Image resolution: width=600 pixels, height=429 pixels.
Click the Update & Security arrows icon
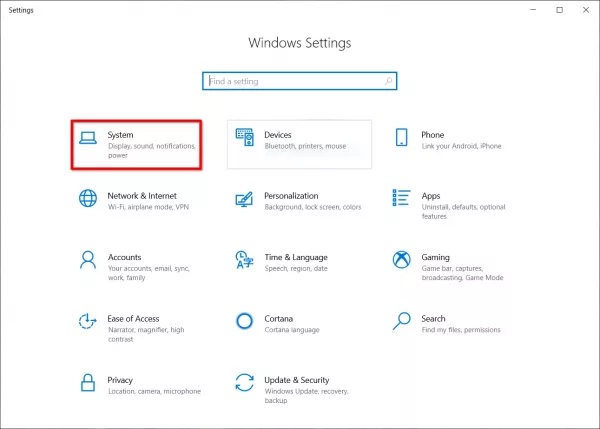245,382
